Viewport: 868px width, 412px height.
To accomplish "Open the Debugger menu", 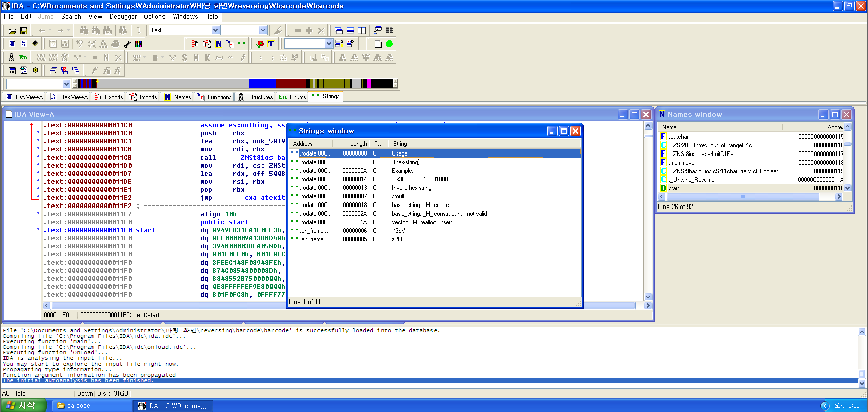I will pyautogui.click(x=123, y=16).
